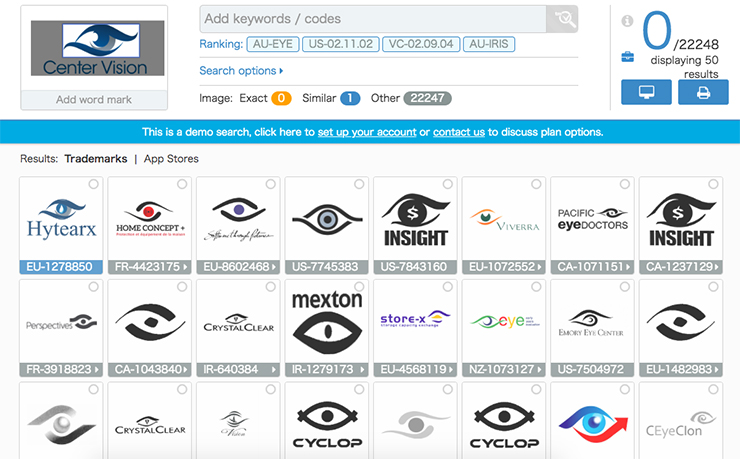Image resolution: width=740 pixels, height=459 pixels.
Task: Select the AU-EYE ranking tag
Action: tap(273, 44)
